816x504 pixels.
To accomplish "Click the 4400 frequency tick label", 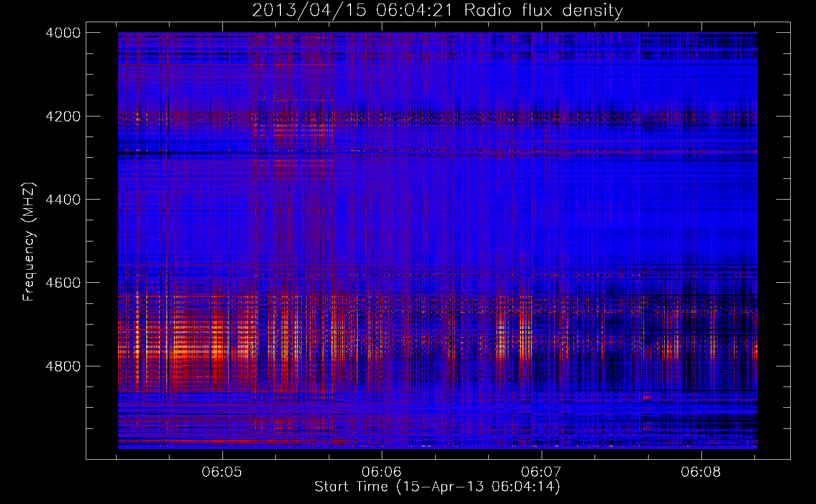I will [63, 200].
